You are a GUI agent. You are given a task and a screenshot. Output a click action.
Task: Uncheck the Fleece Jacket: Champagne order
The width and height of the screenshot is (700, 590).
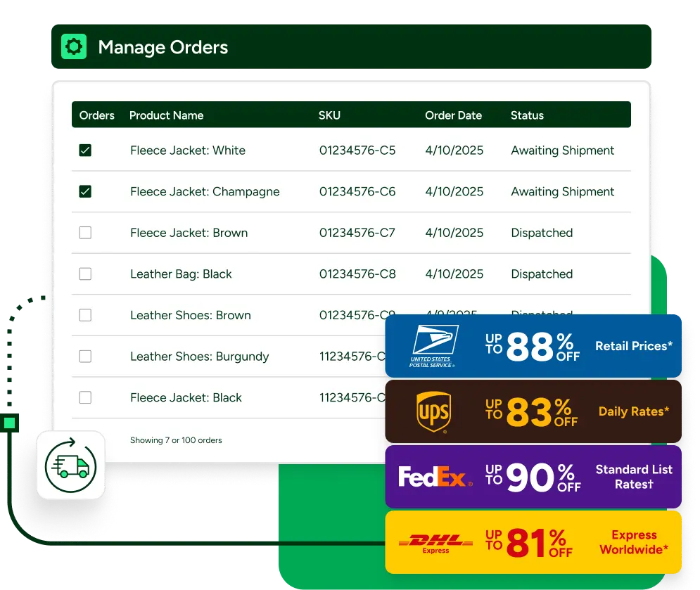click(84, 191)
